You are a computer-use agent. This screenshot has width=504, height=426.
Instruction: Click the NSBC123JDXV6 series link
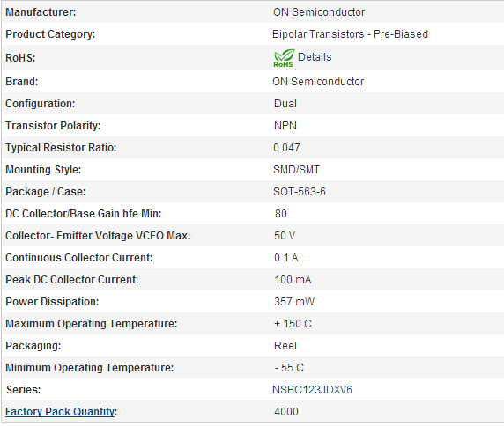[312, 390]
